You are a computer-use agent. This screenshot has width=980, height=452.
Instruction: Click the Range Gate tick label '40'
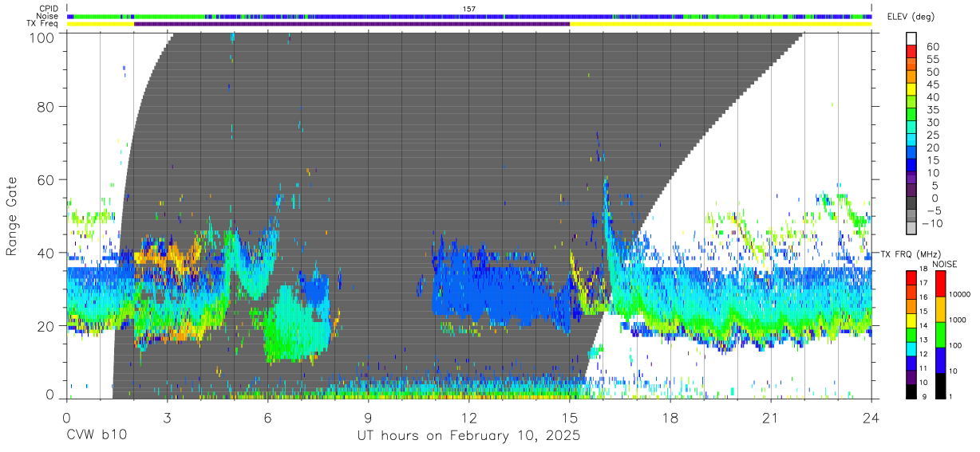[x=46, y=253]
